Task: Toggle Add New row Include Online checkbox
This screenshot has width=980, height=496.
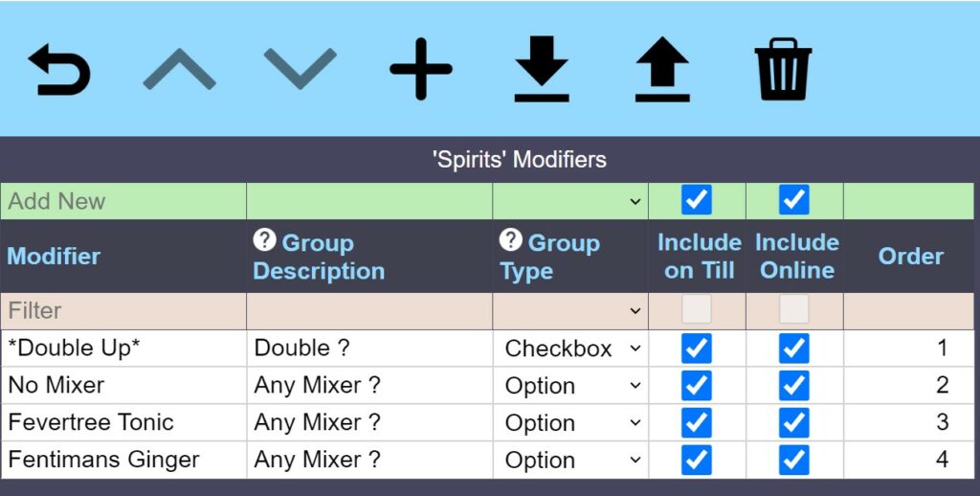Action: point(794,200)
